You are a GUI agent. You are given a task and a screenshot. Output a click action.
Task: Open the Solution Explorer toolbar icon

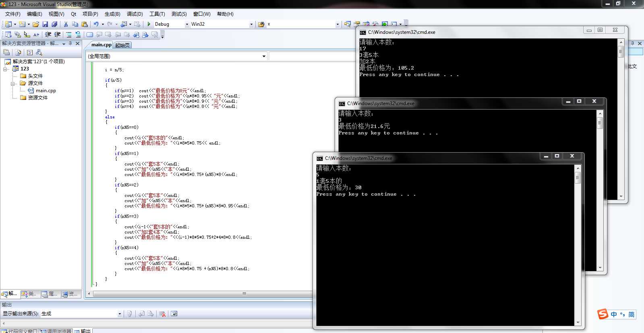(x=348, y=24)
